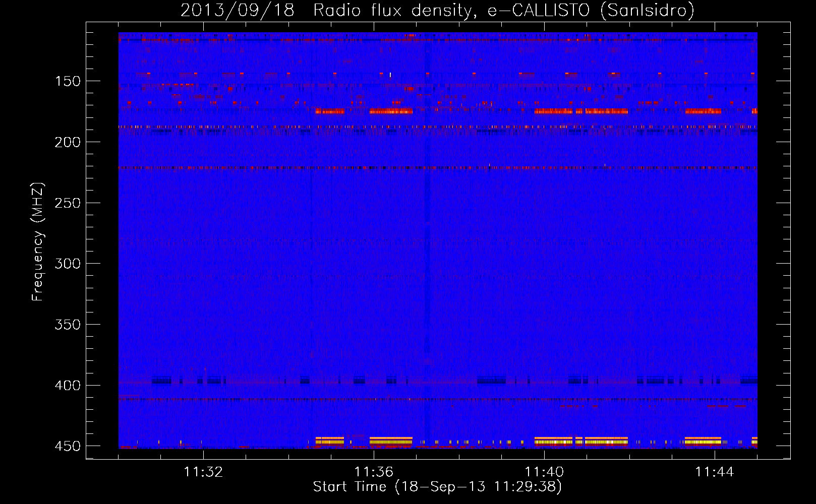Click the 200 frequency tick label
The height and width of the screenshot is (504, 816).
pyautogui.click(x=68, y=142)
